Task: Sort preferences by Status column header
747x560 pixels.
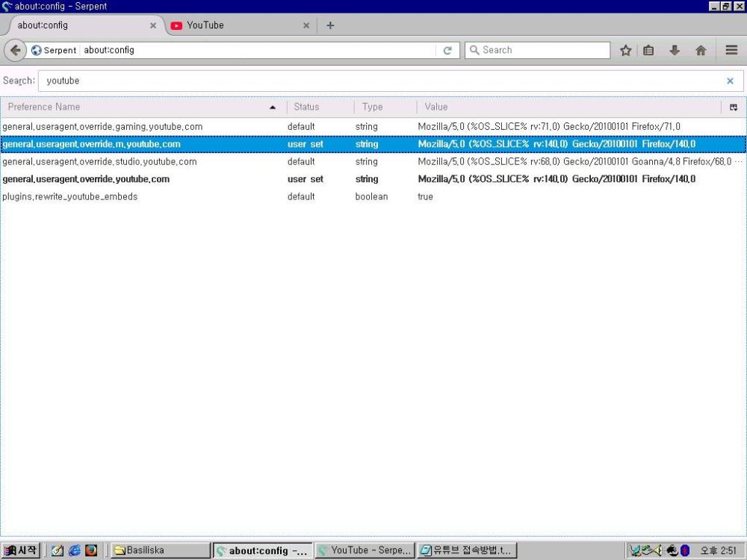Action: 306,107
